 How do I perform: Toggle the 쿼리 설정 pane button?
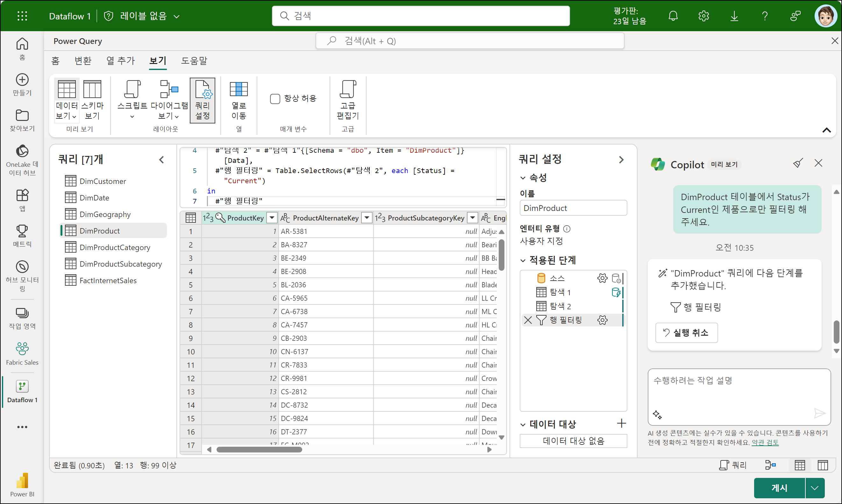202,100
